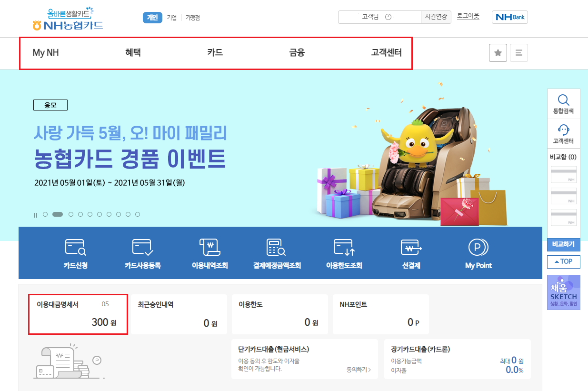This screenshot has width=588, height=391.
Task: Open the 이용대금명세서 300원 card
Action: click(x=78, y=314)
